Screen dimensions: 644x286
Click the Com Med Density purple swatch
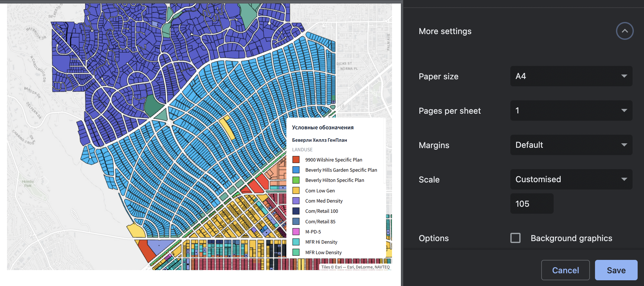tap(296, 201)
